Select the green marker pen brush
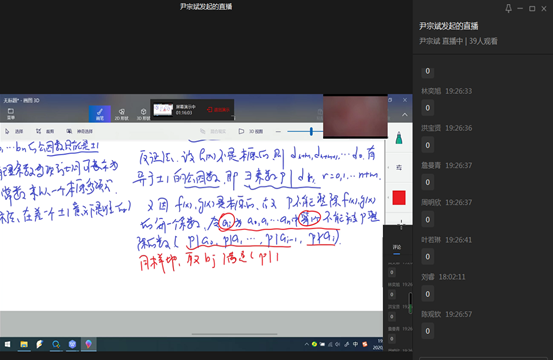Screen dimensions: 553x360 coord(399,138)
